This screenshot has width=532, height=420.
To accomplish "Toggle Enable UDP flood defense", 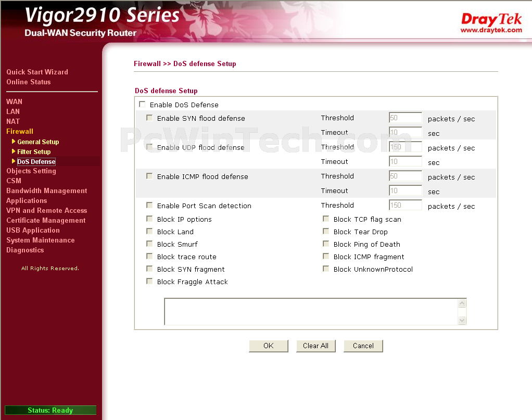I will [x=149, y=147].
